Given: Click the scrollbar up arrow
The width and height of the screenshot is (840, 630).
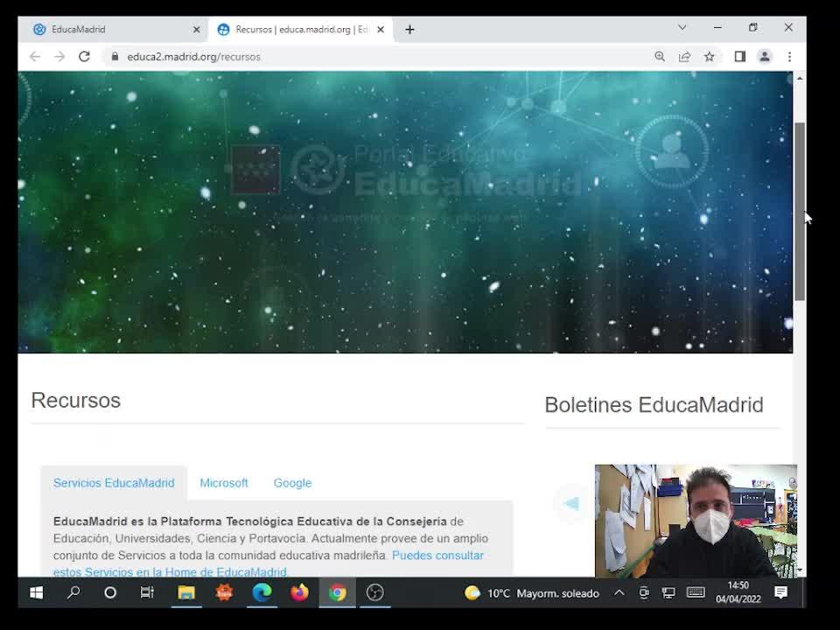Looking at the screenshot, I should tap(800, 79).
